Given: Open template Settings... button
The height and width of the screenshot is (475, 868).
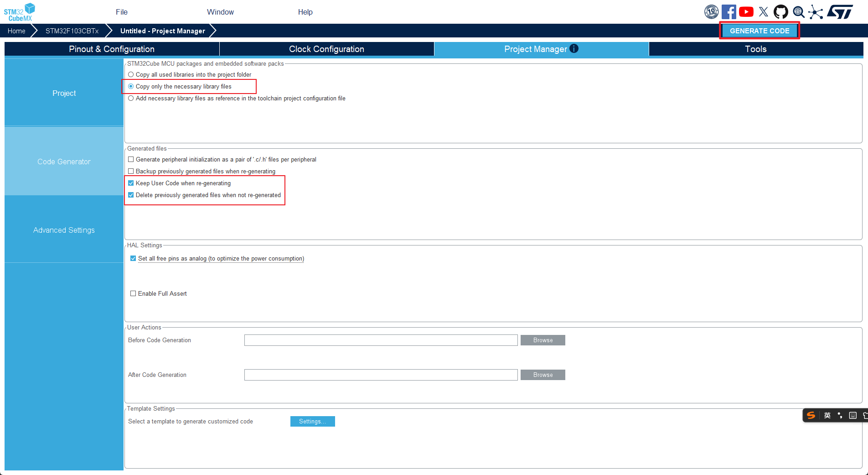Looking at the screenshot, I should [312, 421].
